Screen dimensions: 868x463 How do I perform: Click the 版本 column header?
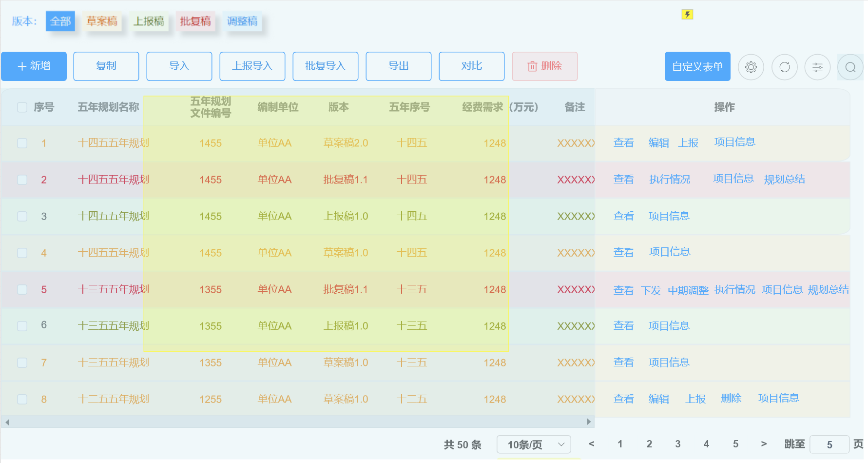coord(339,107)
